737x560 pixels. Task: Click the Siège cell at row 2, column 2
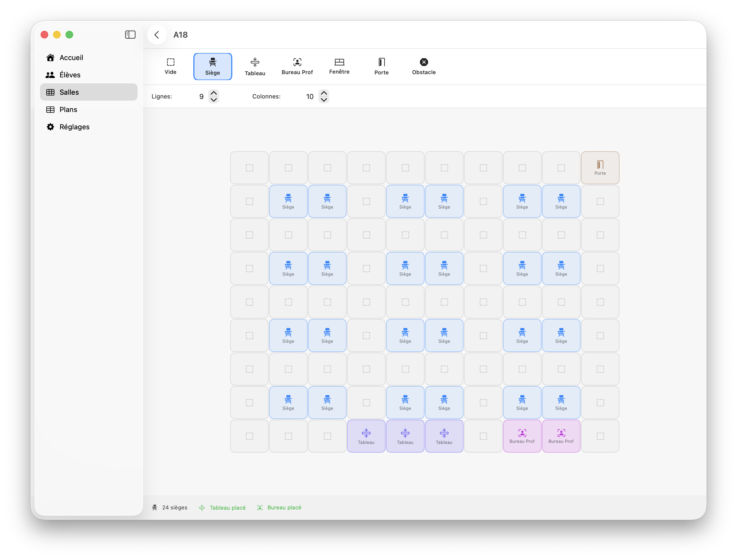point(288,201)
